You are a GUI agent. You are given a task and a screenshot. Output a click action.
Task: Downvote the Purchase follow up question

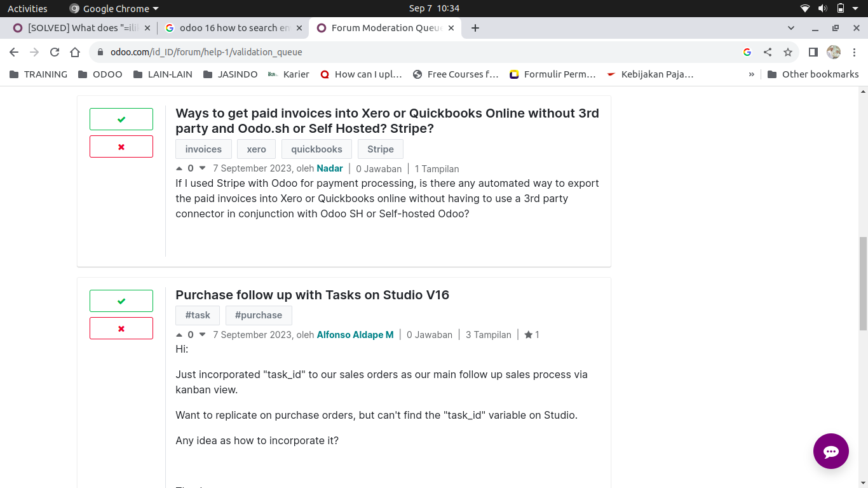(x=203, y=335)
